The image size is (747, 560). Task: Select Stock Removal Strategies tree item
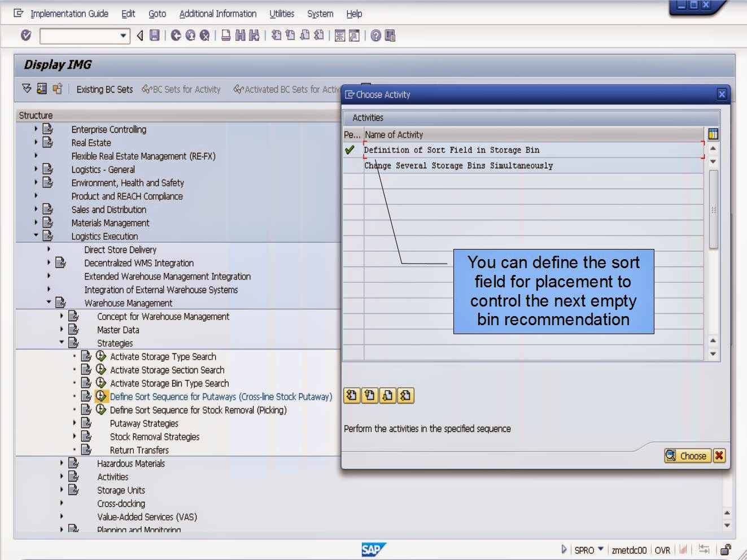tap(155, 436)
